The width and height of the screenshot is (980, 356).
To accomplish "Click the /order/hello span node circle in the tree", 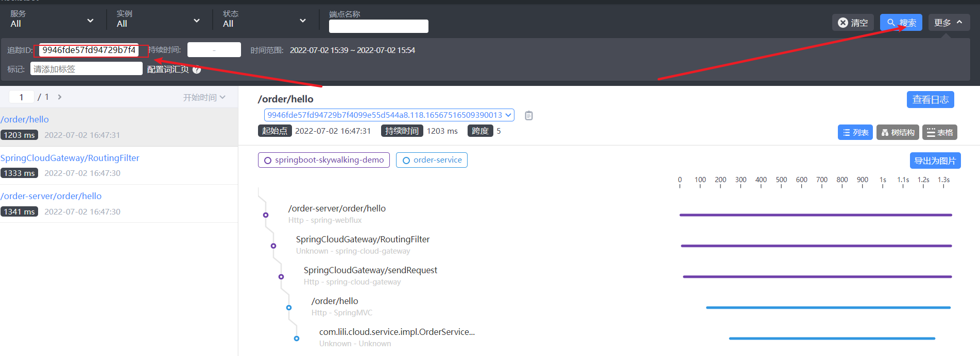I will 289,308.
